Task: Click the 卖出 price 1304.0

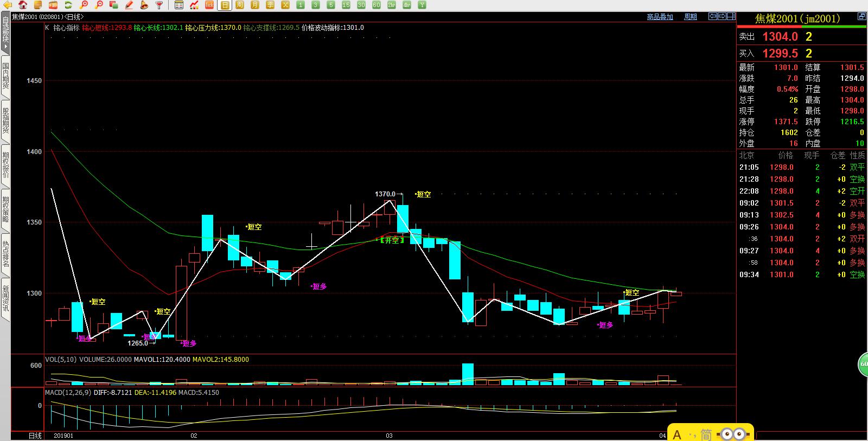Action: (x=780, y=36)
